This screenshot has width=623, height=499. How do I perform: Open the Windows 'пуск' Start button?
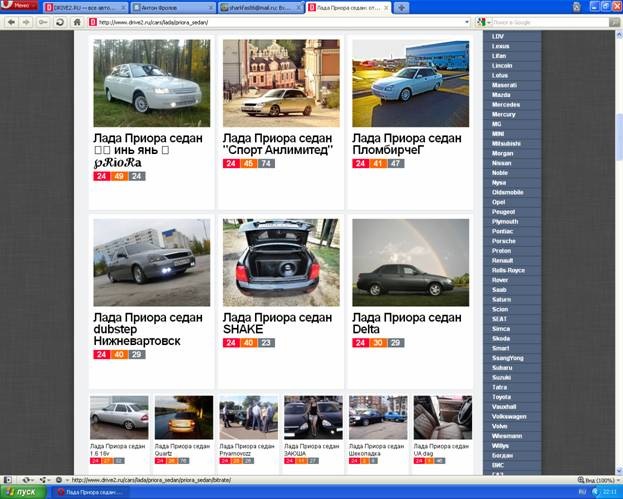click(x=23, y=492)
